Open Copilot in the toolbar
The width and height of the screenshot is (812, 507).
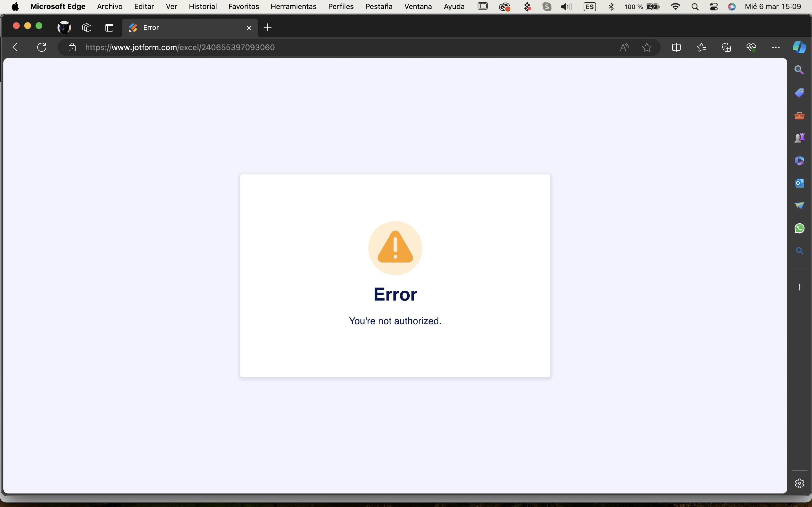click(800, 47)
